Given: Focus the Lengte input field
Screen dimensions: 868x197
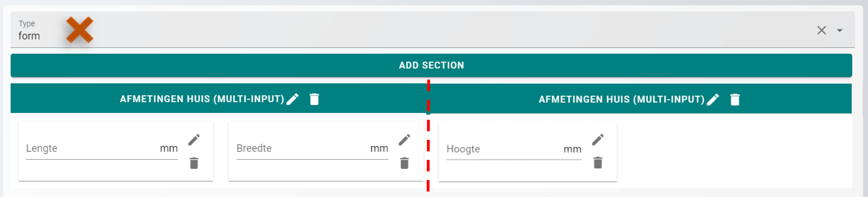Looking at the screenshot, I should point(91,148).
